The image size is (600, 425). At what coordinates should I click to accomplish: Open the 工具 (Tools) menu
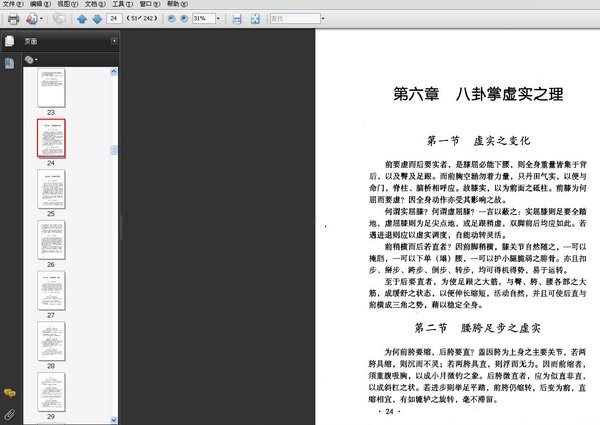click(122, 4)
